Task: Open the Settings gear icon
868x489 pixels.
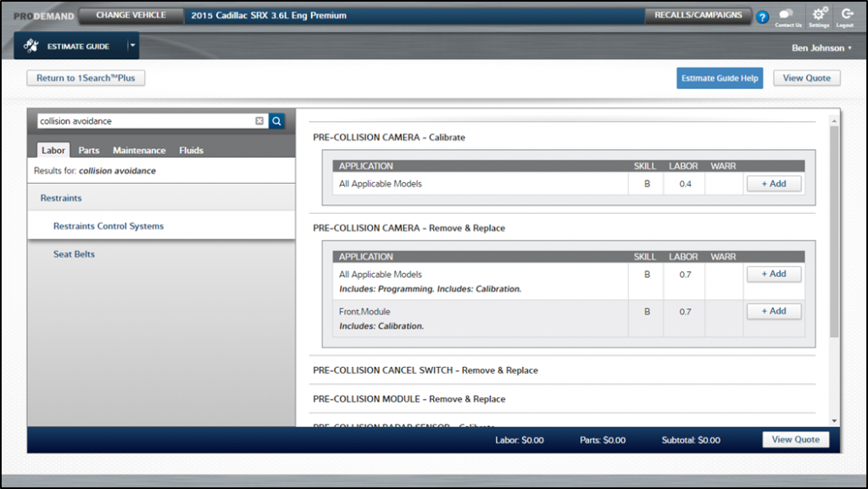Action: coord(819,15)
